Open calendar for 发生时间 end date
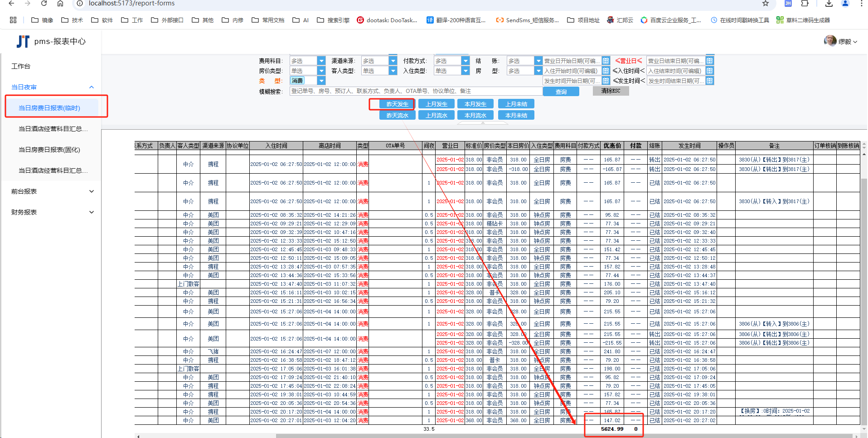868x438 pixels. [709, 81]
